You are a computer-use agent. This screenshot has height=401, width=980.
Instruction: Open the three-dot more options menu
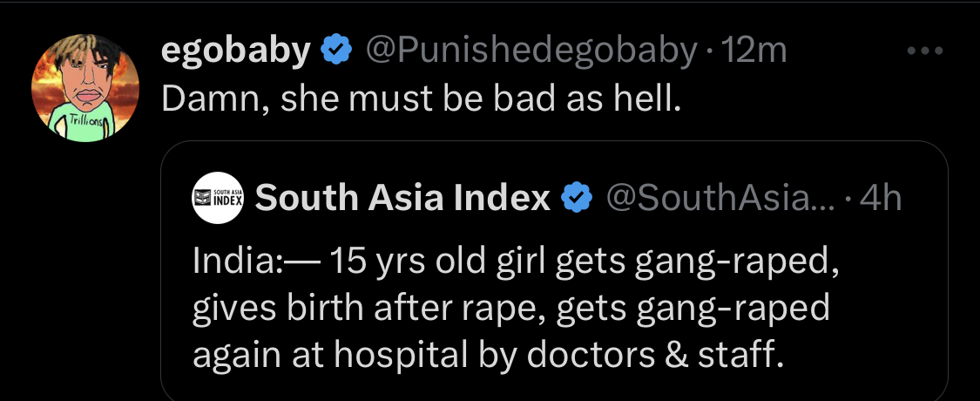[924, 51]
